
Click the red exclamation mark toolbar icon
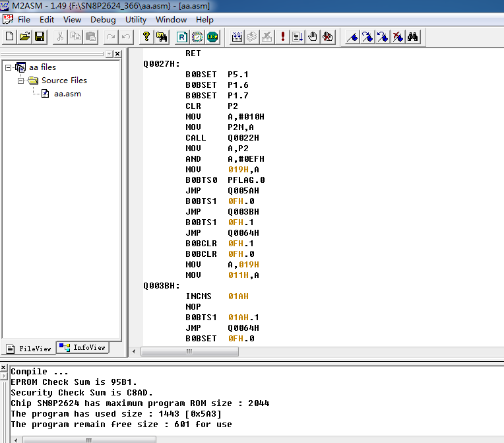coord(283,36)
